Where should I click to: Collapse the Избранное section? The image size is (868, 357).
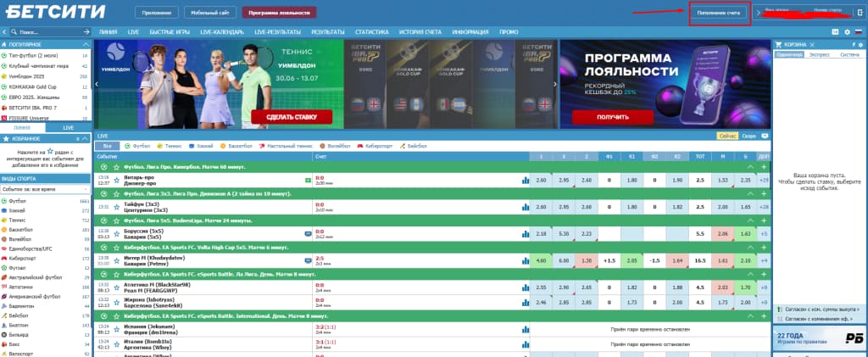click(86, 138)
